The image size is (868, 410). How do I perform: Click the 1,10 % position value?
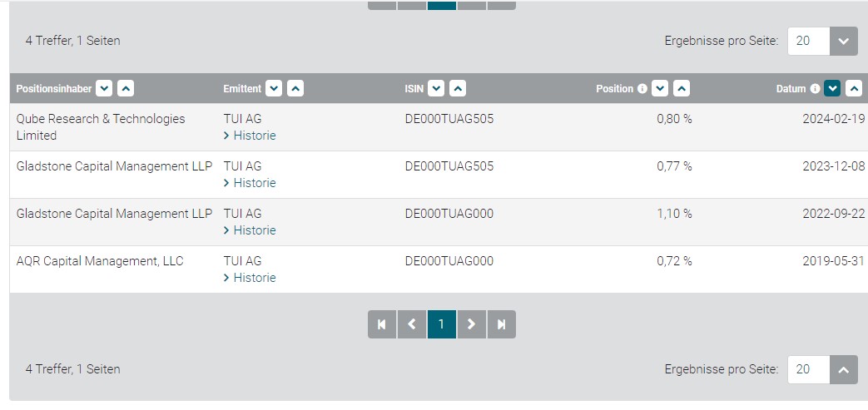coord(674,214)
